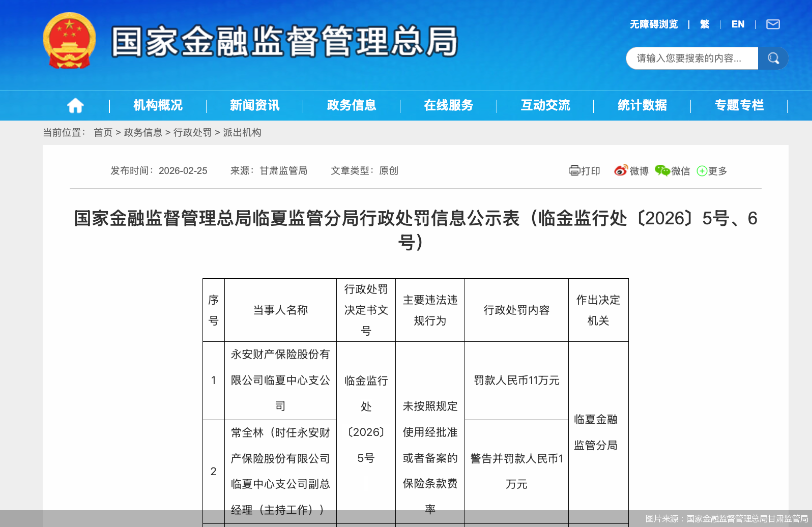The width and height of the screenshot is (812, 527).
Task: Select article type 原创 text
Action: pos(389,171)
